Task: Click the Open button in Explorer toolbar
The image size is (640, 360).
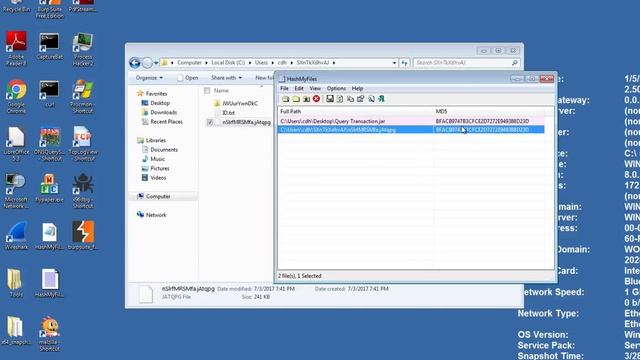Action: [x=188, y=78]
